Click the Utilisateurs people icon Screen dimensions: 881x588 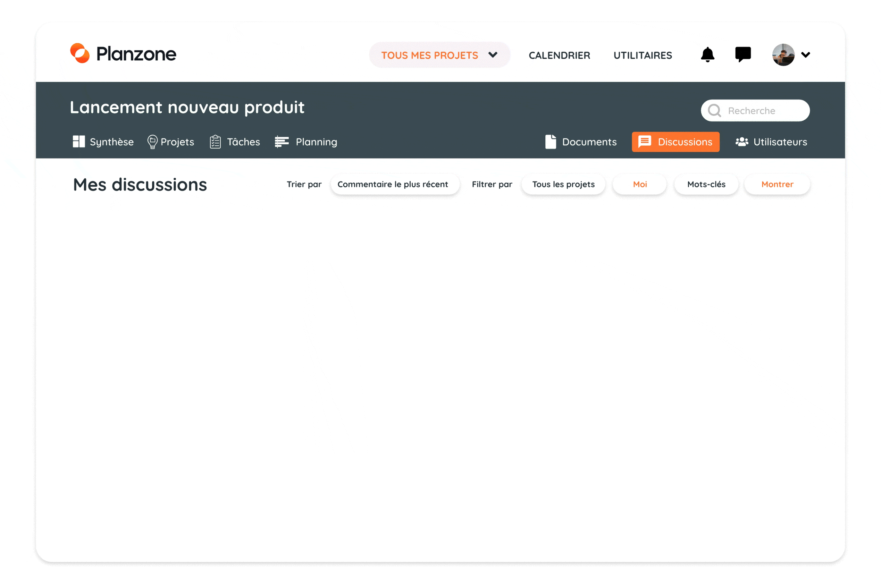pyautogui.click(x=741, y=142)
